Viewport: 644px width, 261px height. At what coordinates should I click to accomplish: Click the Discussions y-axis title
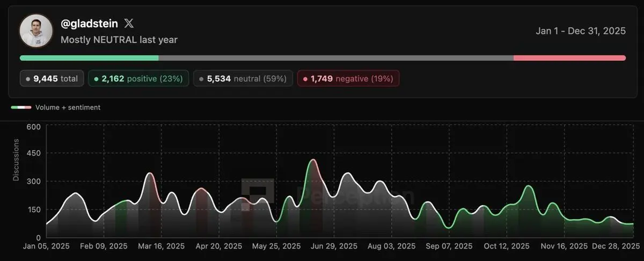[x=16, y=160]
